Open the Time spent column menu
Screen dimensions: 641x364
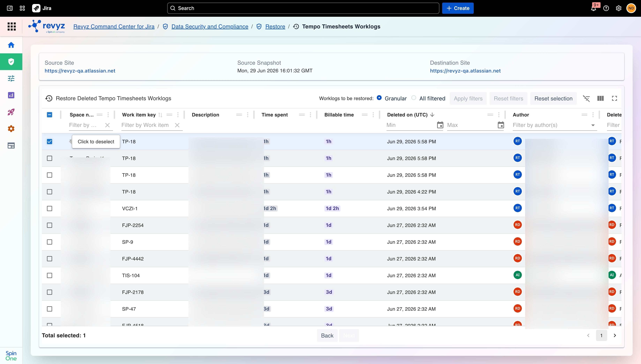point(310,115)
